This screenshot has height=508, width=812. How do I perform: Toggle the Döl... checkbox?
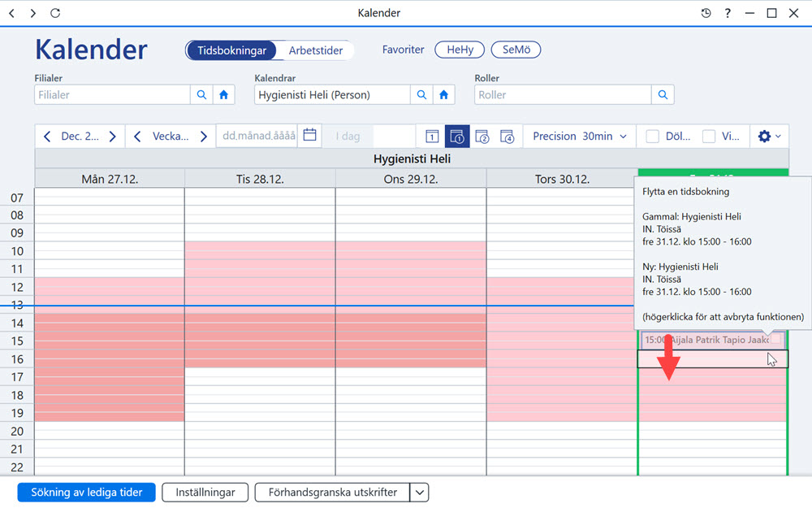pos(653,137)
